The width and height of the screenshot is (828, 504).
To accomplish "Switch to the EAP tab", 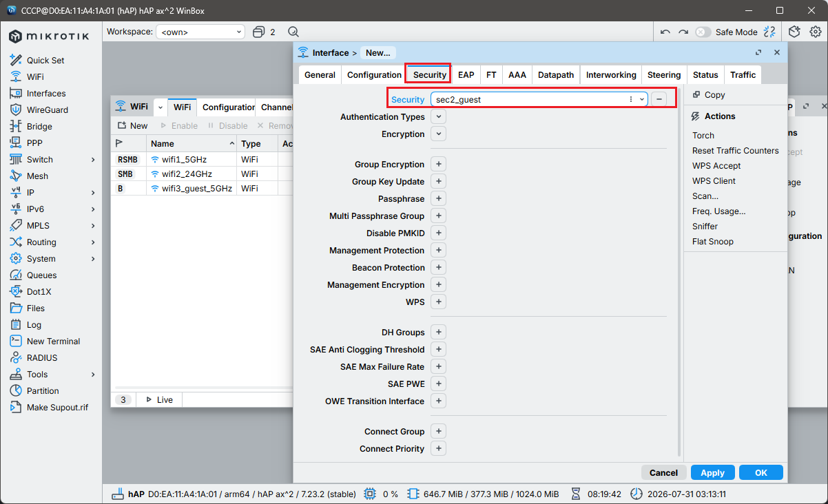I will pyautogui.click(x=466, y=75).
